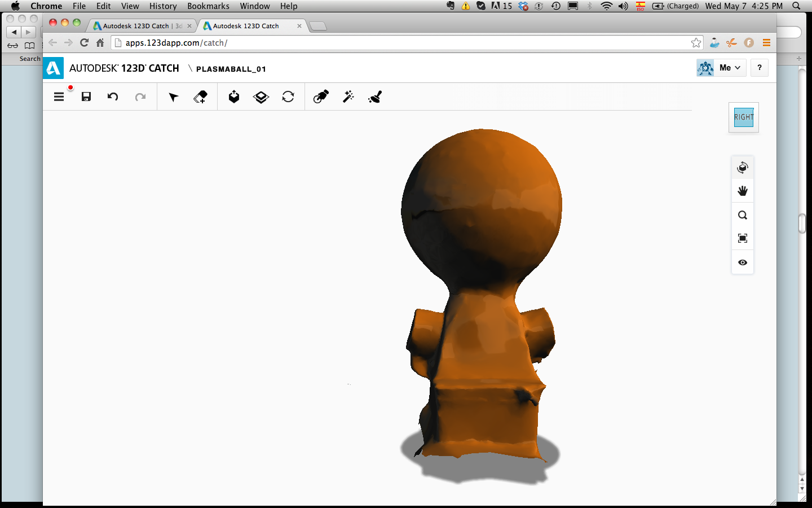
Task: Reload the page in Chrome
Action: click(85, 43)
